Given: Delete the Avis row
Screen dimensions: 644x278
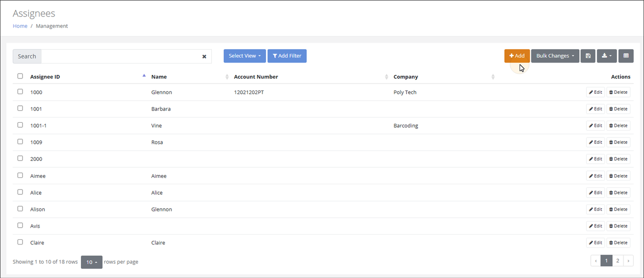Looking at the screenshot, I should [x=618, y=226].
